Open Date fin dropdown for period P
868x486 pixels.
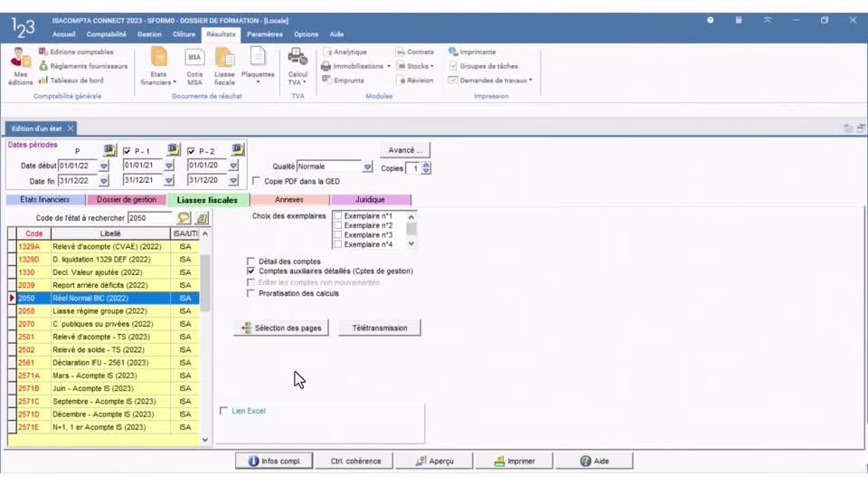(103, 181)
